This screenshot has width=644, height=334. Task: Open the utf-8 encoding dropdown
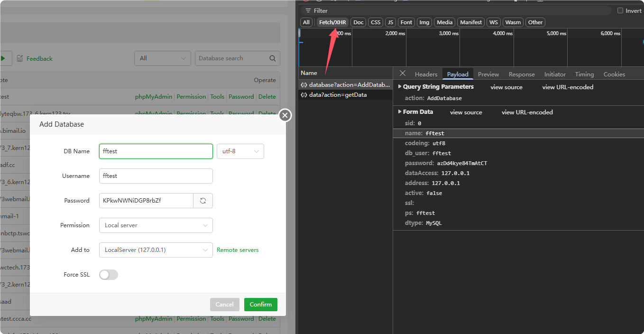tap(240, 151)
